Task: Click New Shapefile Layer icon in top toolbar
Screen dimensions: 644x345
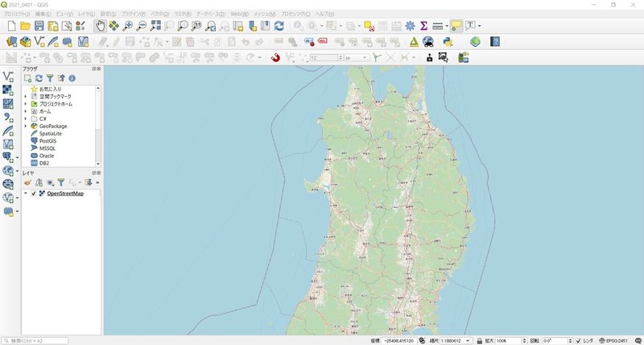Action: (x=39, y=42)
